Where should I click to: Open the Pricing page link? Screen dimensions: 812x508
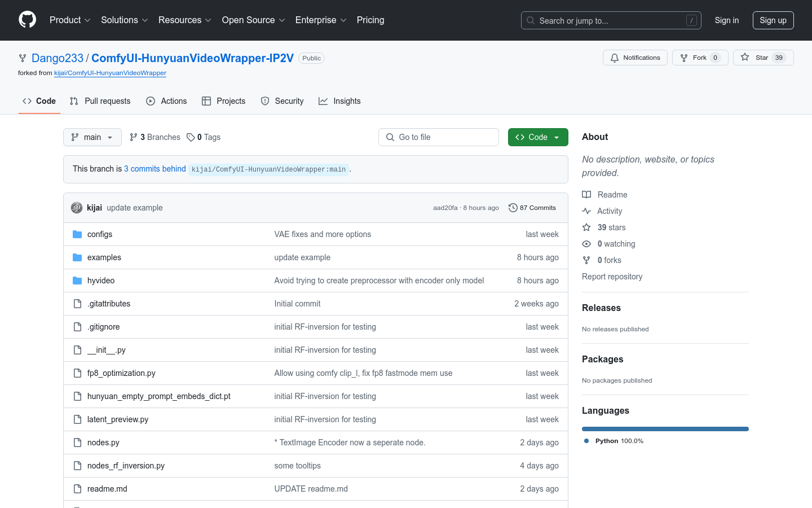[x=370, y=20]
